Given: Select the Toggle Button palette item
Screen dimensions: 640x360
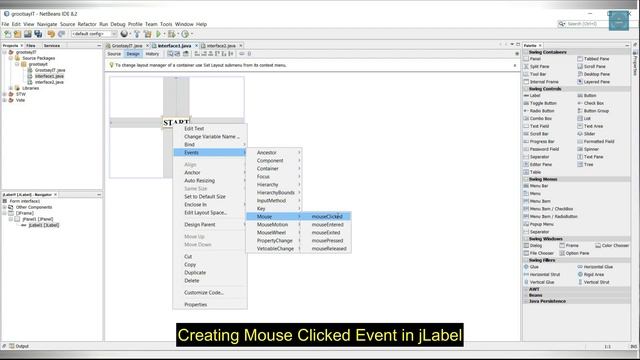Looking at the screenshot, I should click(x=540, y=103).
